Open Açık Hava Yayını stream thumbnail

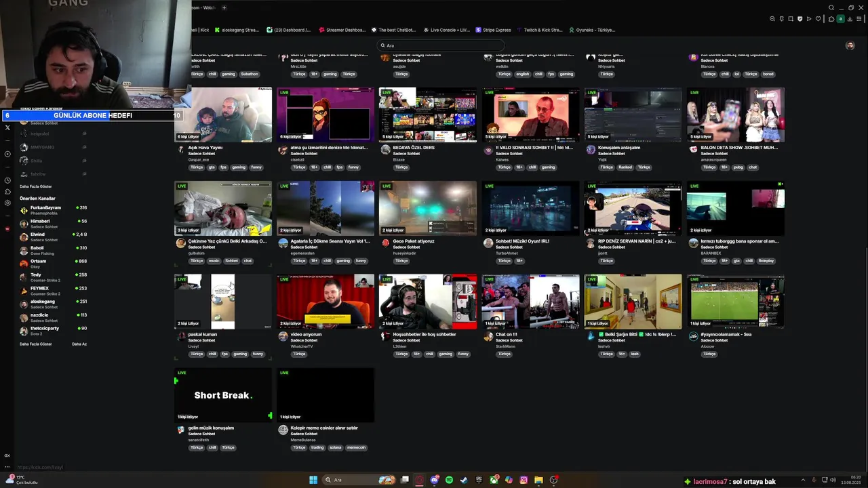click(x=223, y=115)
